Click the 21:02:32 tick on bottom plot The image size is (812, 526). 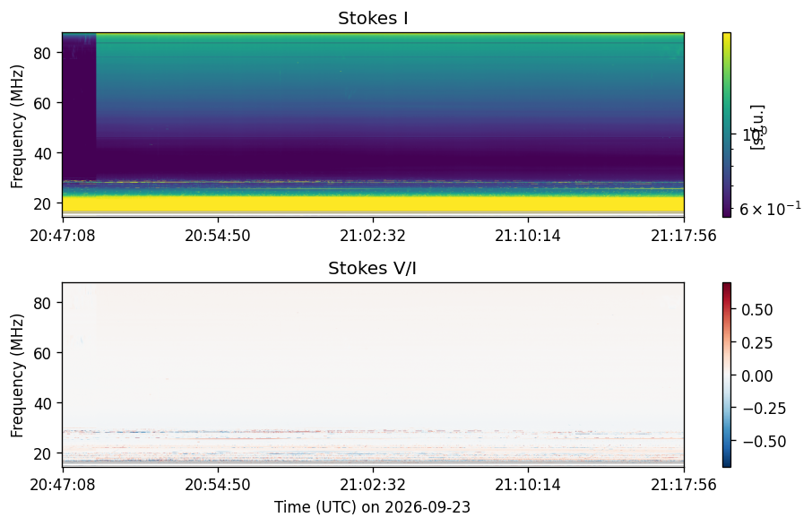click(x=372, y=485)
